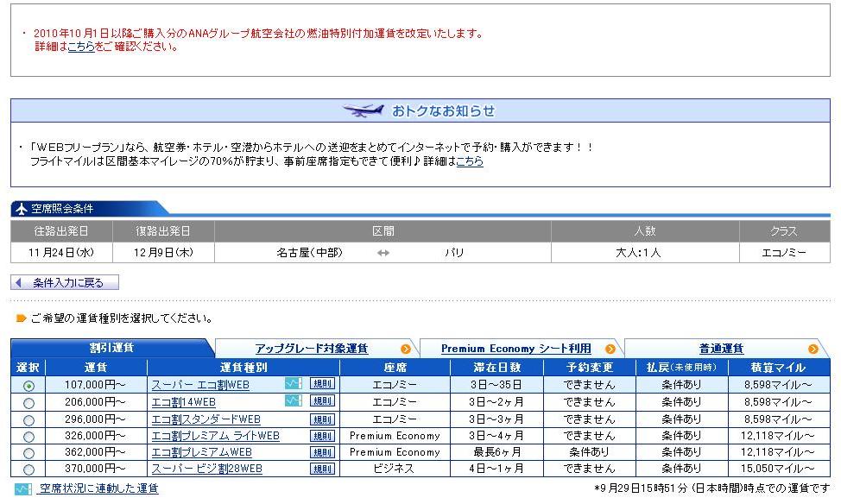Viewport: 841px width, 504px height.
Task: Open the こちら link in the fuel surcharge notice
Action: (81, 47)
